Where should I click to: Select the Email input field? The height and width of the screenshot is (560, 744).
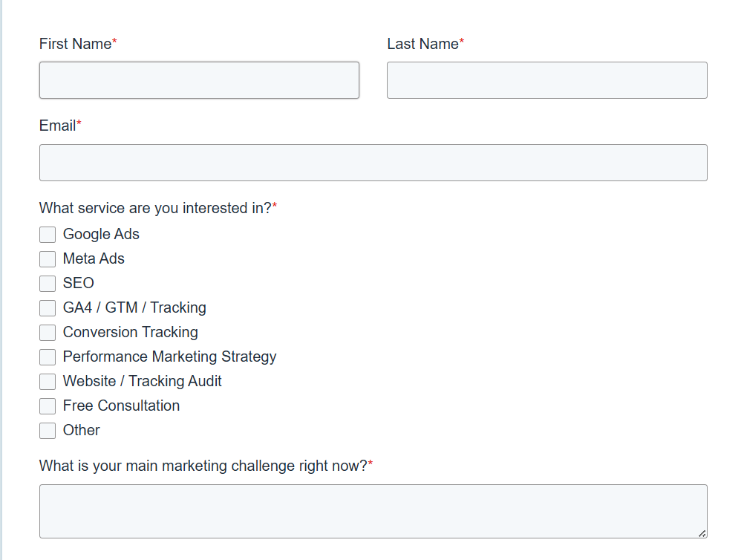(373, 163)
